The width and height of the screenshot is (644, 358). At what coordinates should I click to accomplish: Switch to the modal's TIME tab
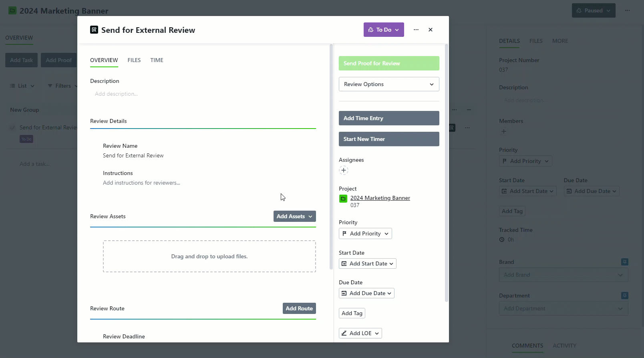(x=157, y=60)
